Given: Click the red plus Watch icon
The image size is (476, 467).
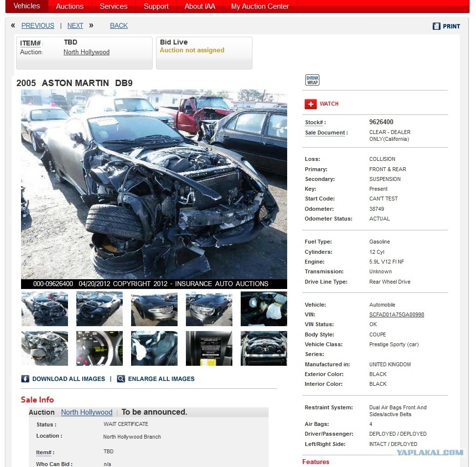Looking at the screenshot, I should coord(311,104).
